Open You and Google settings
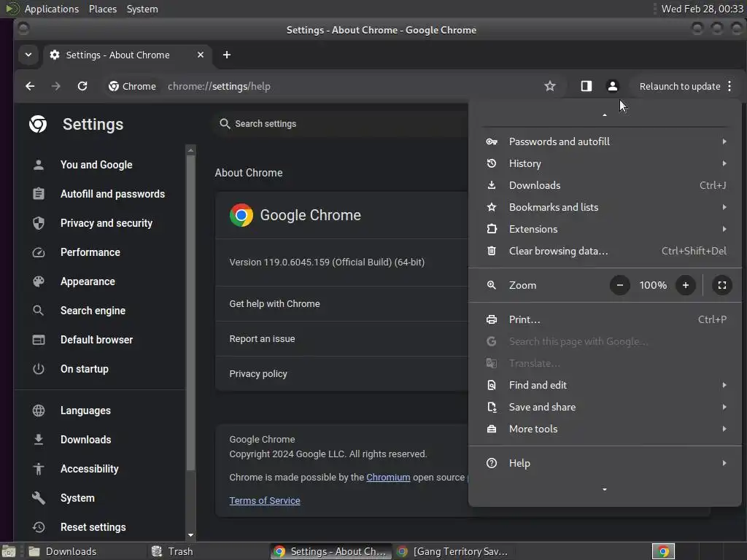747x560 pixels. click(97, 165)
